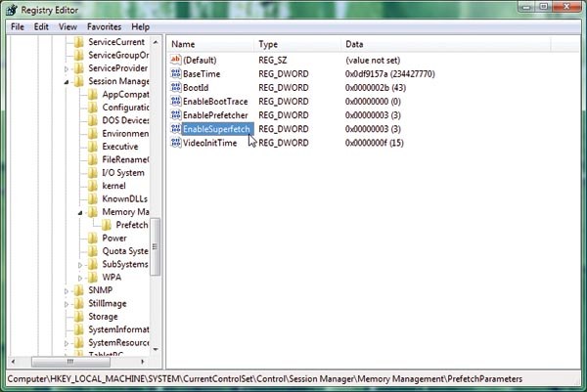Click the EnableBootTrace value icon
Image resolution: width=587 pixels, height=392 pixels.
point(176,101)
